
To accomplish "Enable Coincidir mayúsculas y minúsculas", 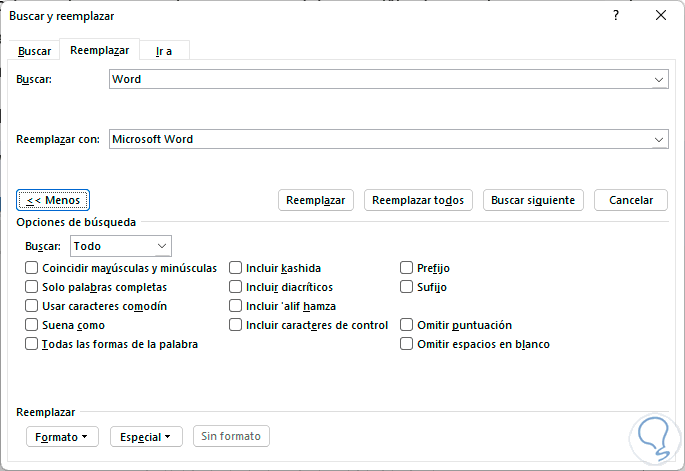I will point(33,268).
